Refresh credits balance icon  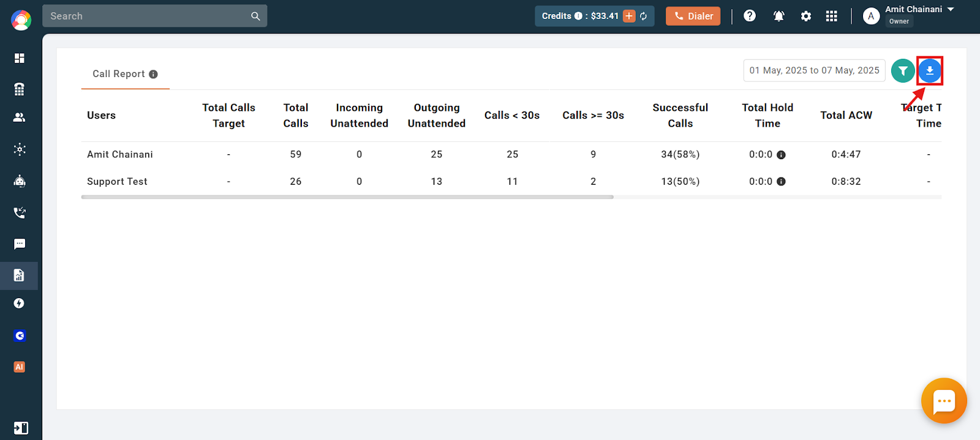pyautogui.click(x=644, y=17)
